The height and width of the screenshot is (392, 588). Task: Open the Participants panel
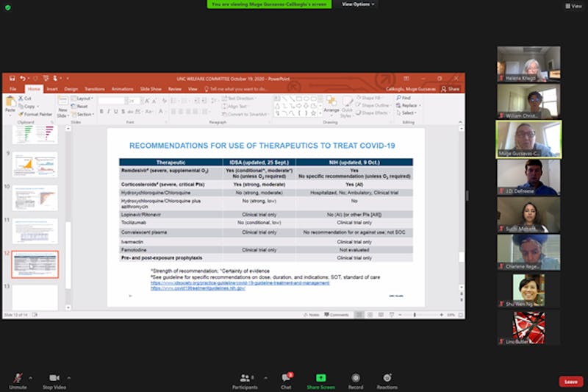click(245, 378)
